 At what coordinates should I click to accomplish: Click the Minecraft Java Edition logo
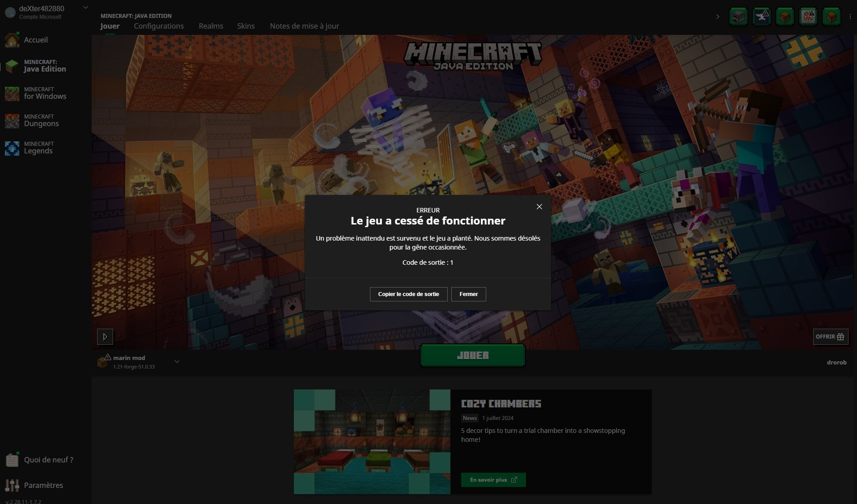473,56
